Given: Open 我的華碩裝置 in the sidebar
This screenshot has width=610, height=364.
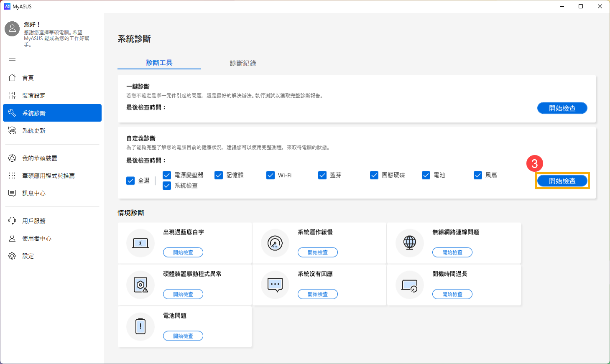Looking at the screenshot, I should click(52, 158).
